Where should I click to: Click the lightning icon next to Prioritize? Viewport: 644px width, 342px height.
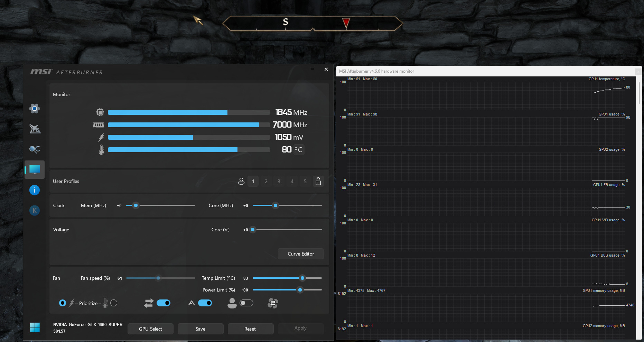click(72, 303)
